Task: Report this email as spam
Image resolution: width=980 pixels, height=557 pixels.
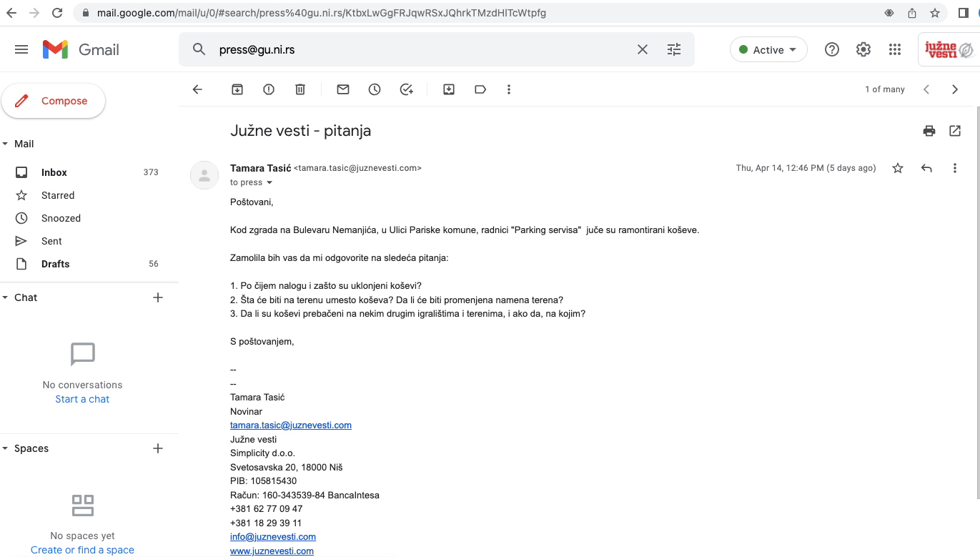Action: pos(269,89)
